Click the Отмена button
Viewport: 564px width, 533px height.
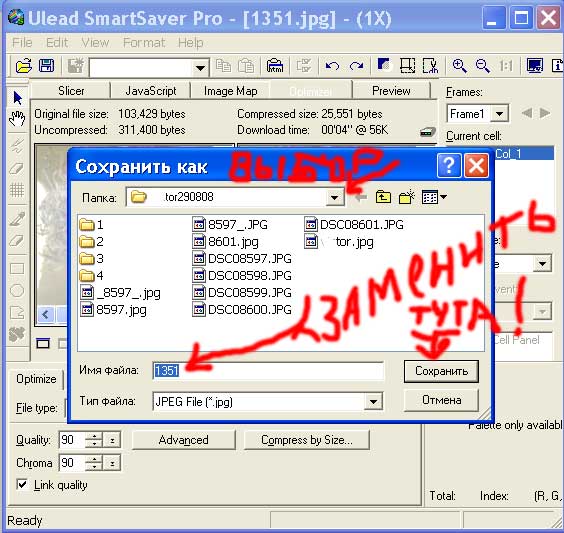441,400
